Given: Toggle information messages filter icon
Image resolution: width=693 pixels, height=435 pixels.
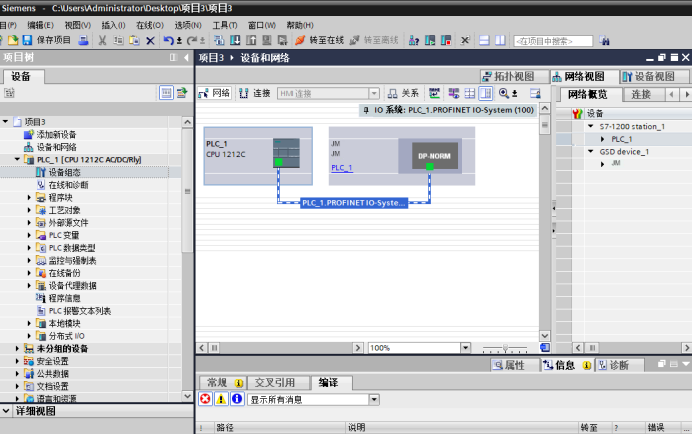Looking at the screenshot, I should point(237,399).
